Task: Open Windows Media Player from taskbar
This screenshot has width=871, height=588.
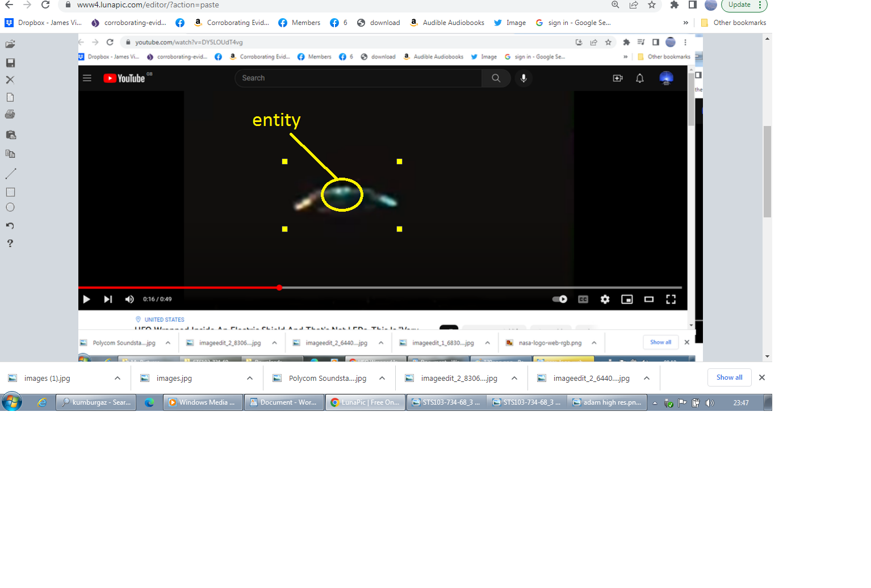Action: (x=203, y=402)
